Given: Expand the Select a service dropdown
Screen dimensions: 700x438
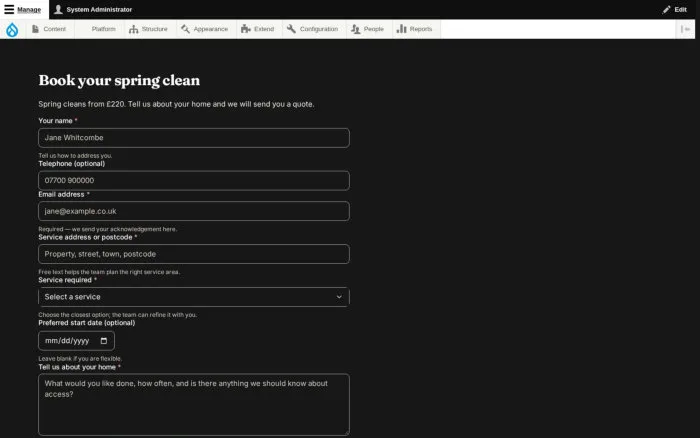Looking at the screenshot, I should [x=194, y=297].
